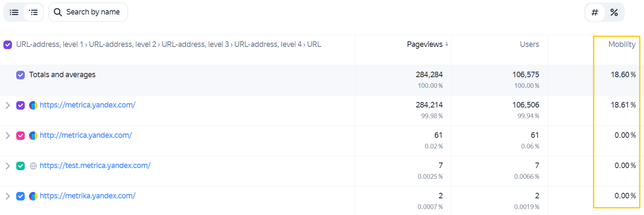
Task: Sort by the Users column header
Action: coord(530,44)
